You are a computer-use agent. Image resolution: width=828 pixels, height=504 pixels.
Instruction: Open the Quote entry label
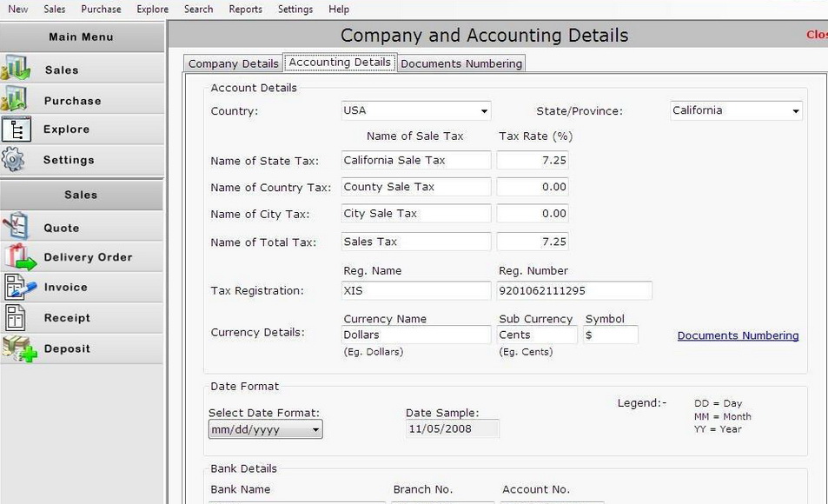tap(62, 229)
